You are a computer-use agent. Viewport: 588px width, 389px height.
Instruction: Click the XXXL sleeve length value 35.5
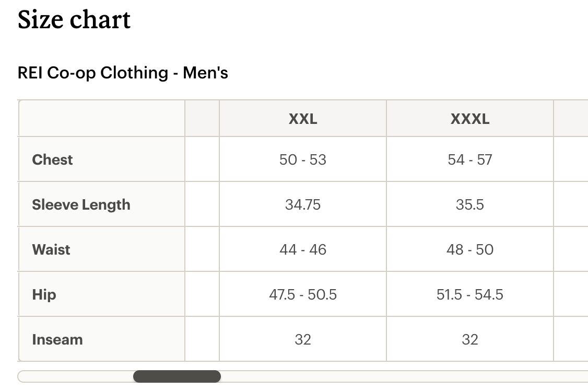coord(469,204)
